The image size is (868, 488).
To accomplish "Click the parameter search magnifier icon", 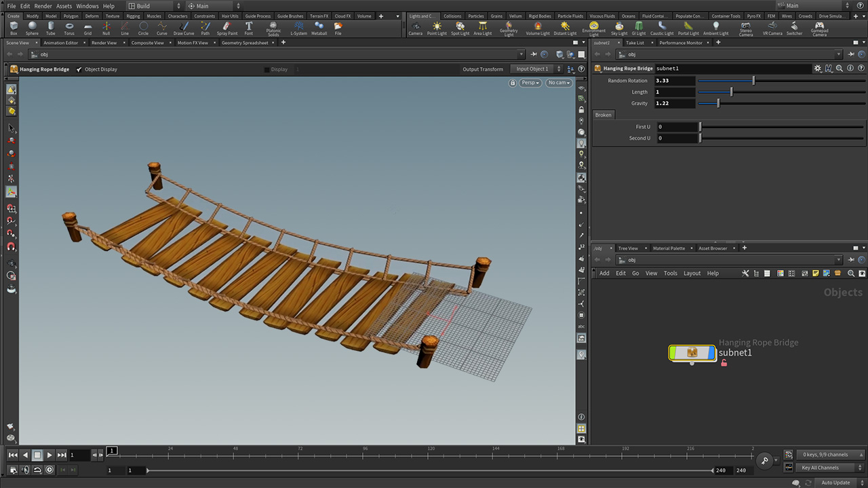I will (840, 68).
